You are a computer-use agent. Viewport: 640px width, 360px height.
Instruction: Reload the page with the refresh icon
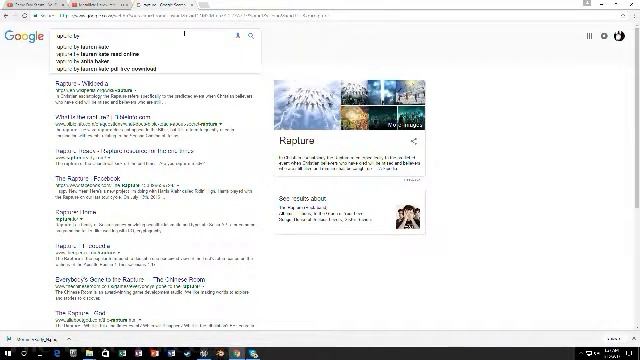point(24,16)
